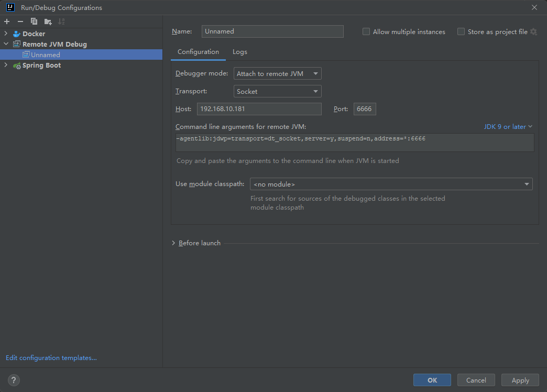Screen dimensions: 547x392
Task: Expand the Docker tree node
Action: (6, 34)
